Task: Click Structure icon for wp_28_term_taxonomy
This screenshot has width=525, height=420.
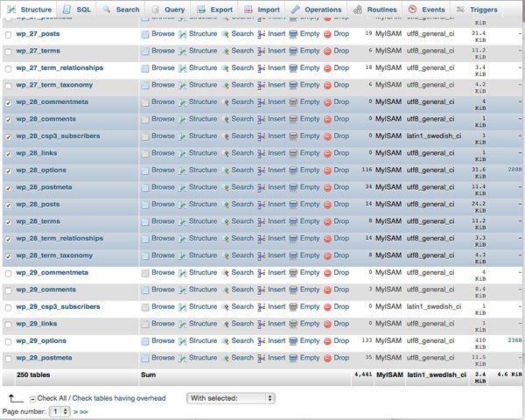Action: [183, 255]
